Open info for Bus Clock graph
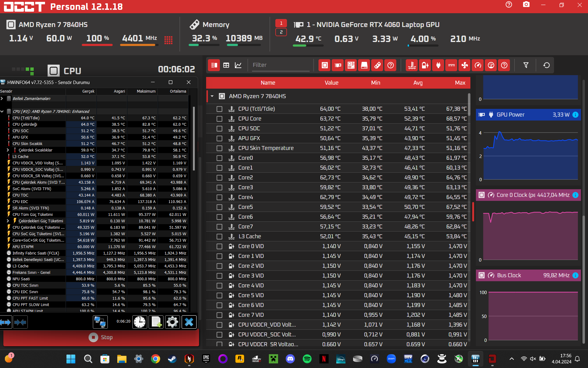 [x=575, y=275]
